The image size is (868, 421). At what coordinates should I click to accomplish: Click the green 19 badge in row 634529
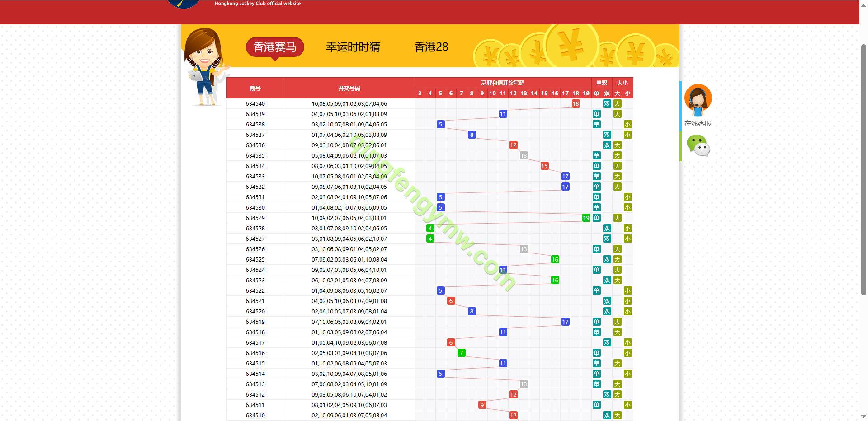586,218
